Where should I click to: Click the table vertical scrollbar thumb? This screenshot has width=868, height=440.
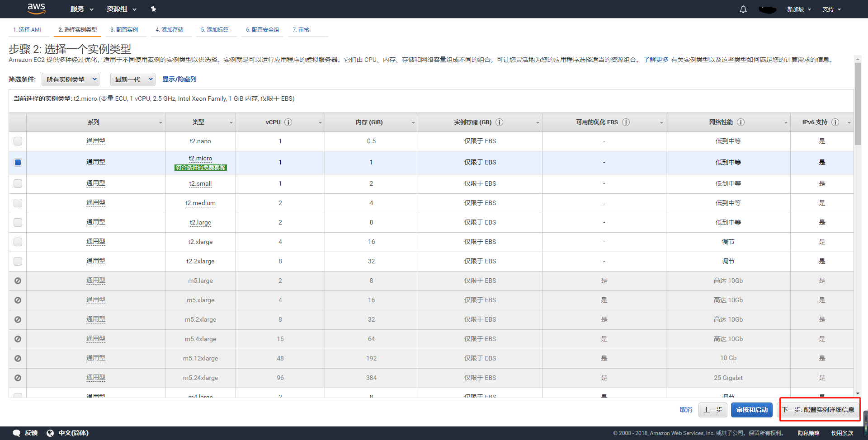pos(858,104)
